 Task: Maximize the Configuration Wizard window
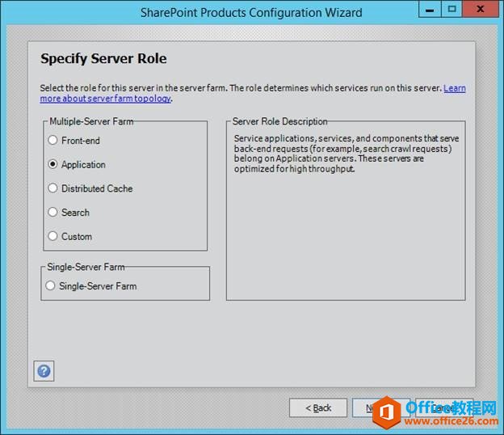pos(451,9)
